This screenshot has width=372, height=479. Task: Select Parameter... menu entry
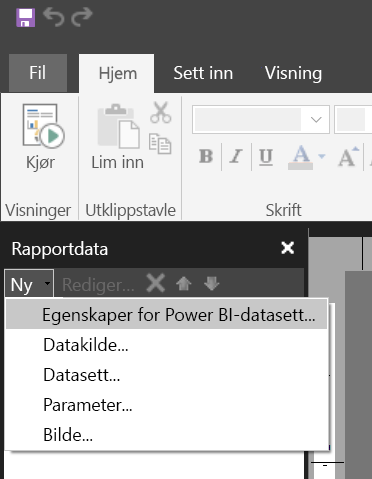tap(167, 405)
